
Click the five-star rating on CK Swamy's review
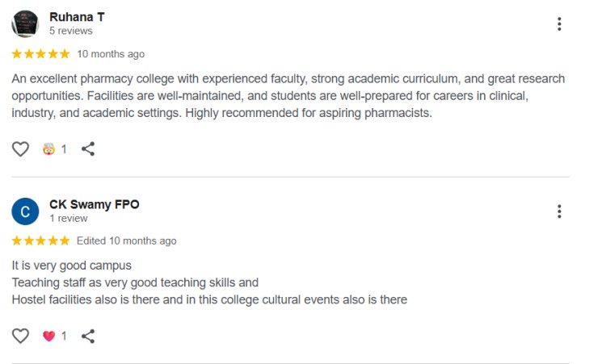tap(40, 241)
